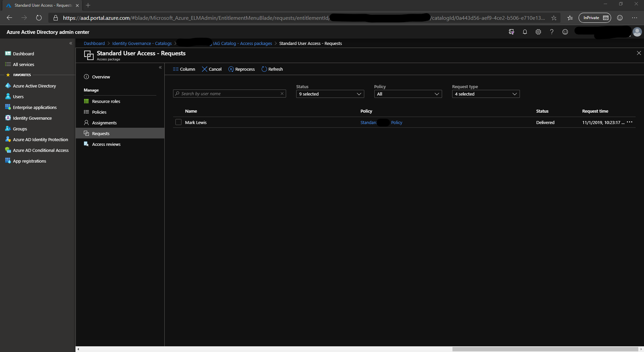This screenshot has width=644, height=352.
Task: Select Policies under Manage
Action: 120,112
